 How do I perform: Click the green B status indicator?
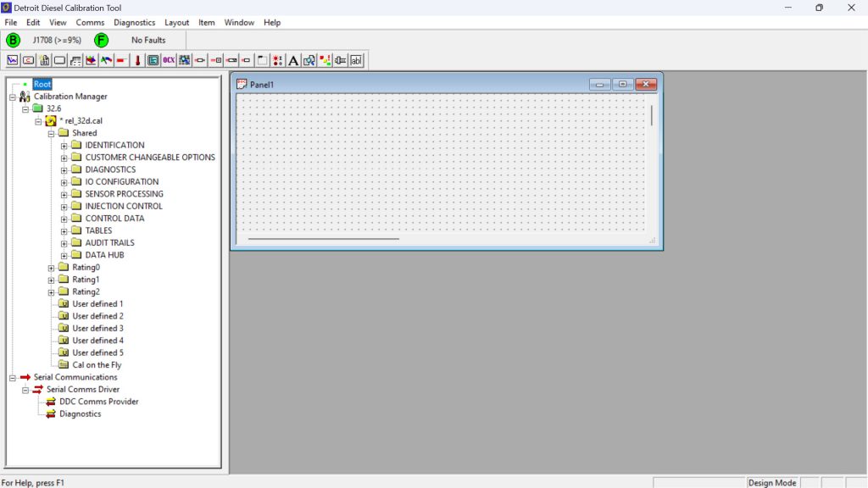(x=13, y=40)
